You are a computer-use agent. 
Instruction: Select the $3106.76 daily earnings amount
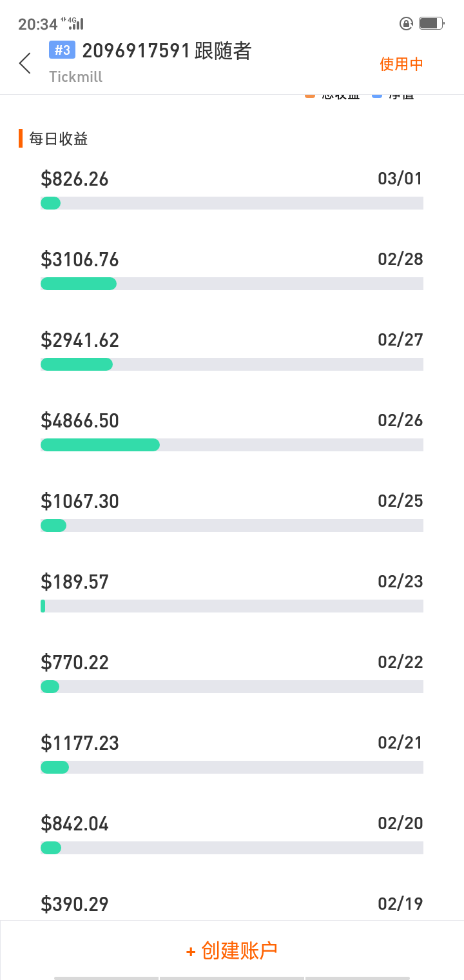[80, 259]
